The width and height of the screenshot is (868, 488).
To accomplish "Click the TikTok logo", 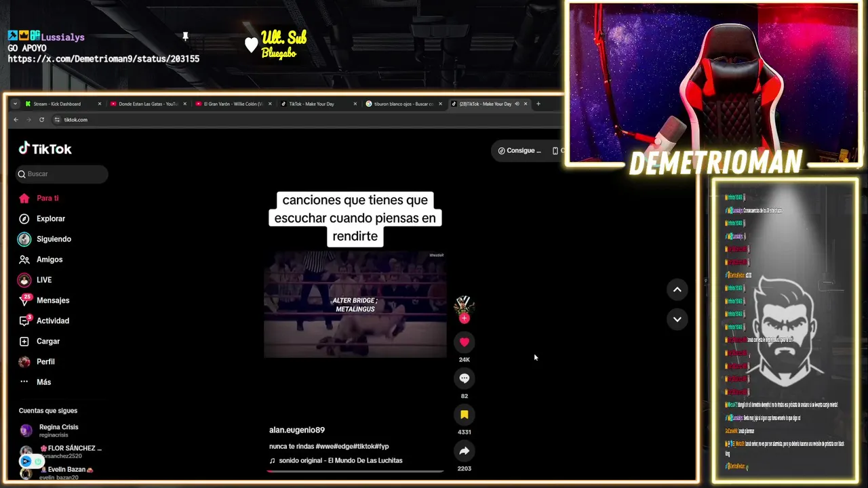I will point(45,149).
